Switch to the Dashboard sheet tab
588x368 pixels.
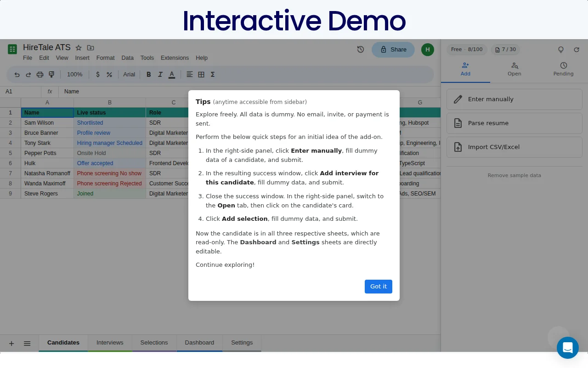(199, 343)
